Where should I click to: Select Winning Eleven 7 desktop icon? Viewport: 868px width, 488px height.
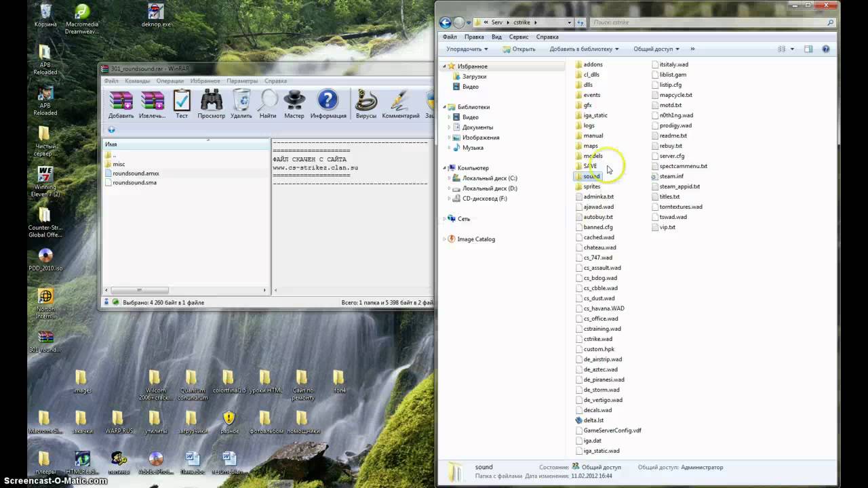(x=45, y=182)
